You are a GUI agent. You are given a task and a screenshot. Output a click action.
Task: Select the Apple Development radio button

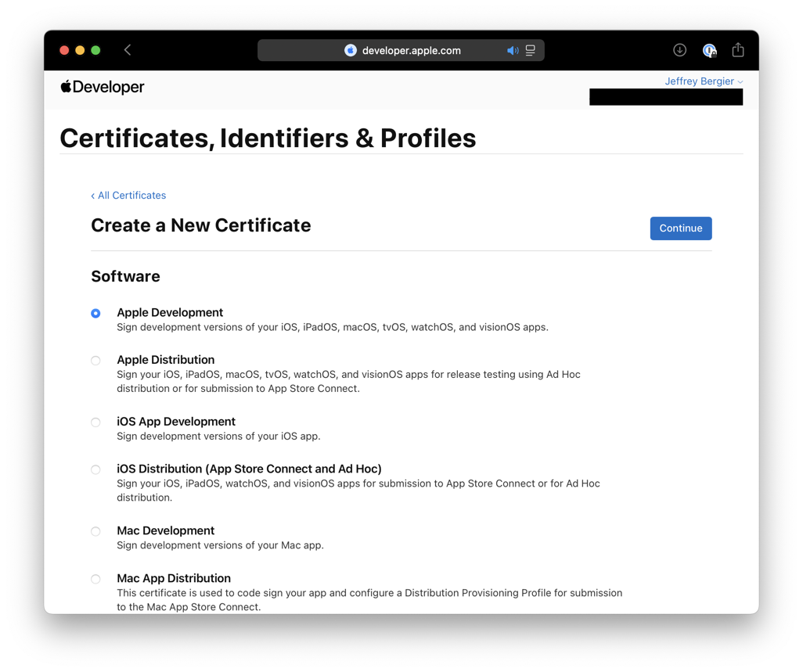(95, 313)
